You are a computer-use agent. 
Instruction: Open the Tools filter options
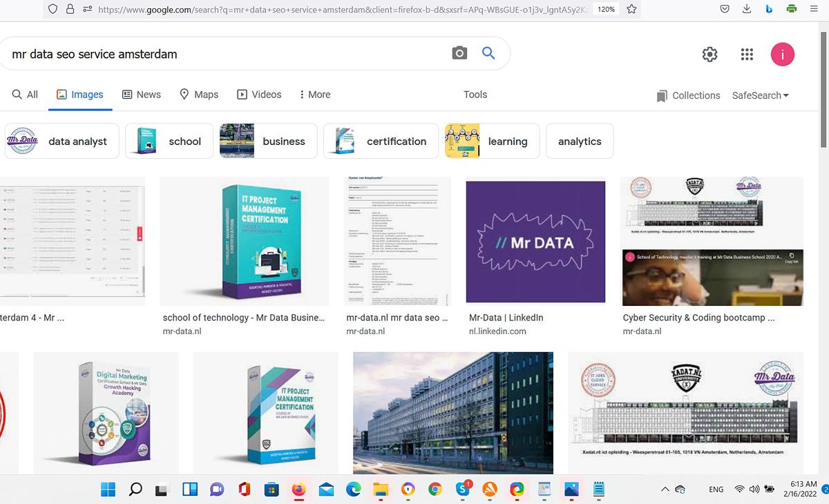click(475, 95)
